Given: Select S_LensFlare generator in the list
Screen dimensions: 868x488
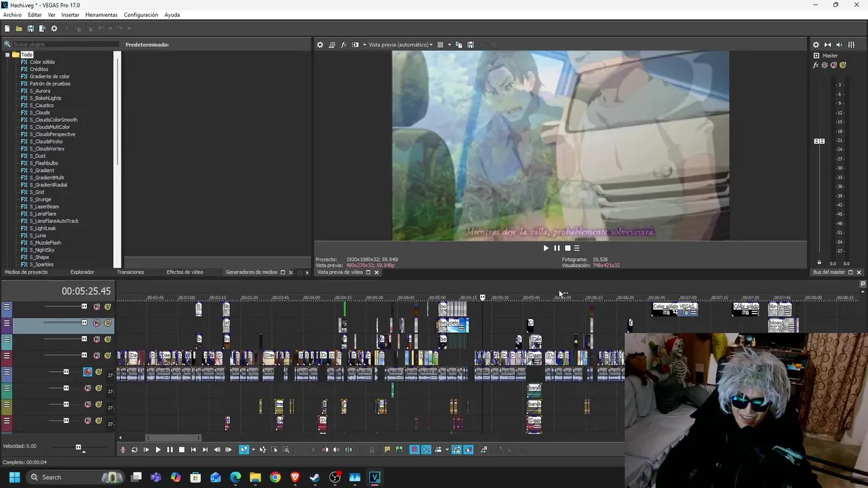Looking at the screenshot, I should 43,214.
